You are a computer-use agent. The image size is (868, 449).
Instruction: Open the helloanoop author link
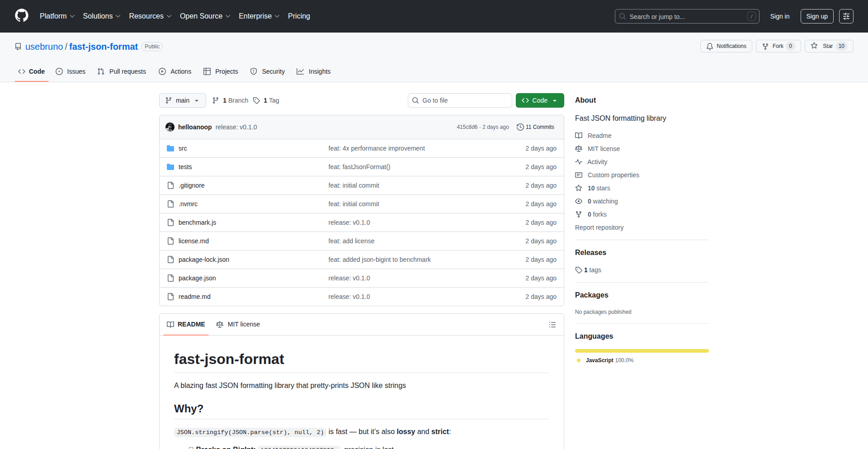pos(195,127)
